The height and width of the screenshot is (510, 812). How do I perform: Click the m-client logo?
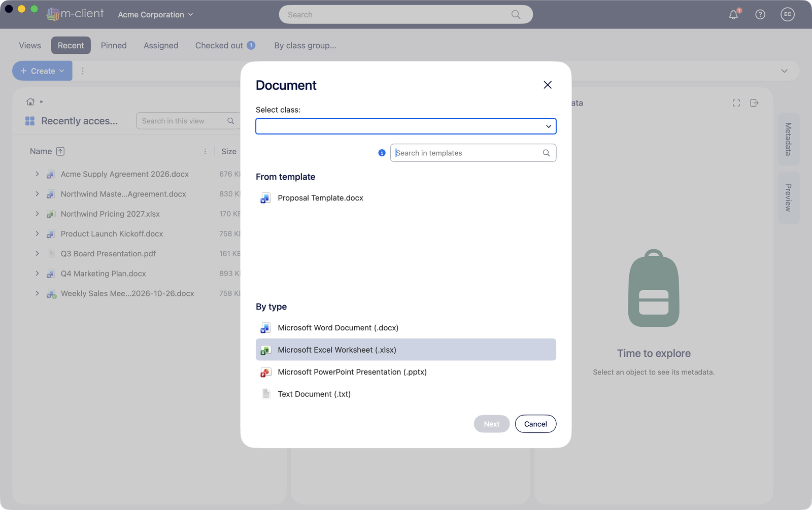(75, 14)
